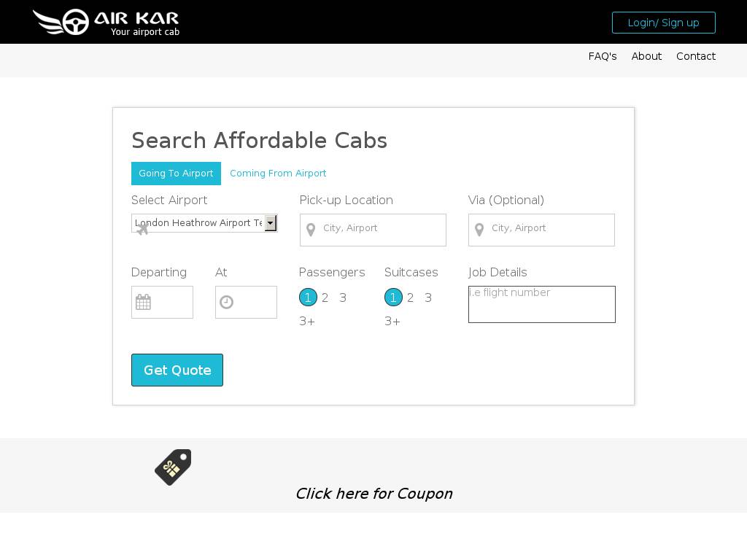Screen dimensions: 747x560
Task: Click Click here for Coupon link
Action: coord(373,494)
